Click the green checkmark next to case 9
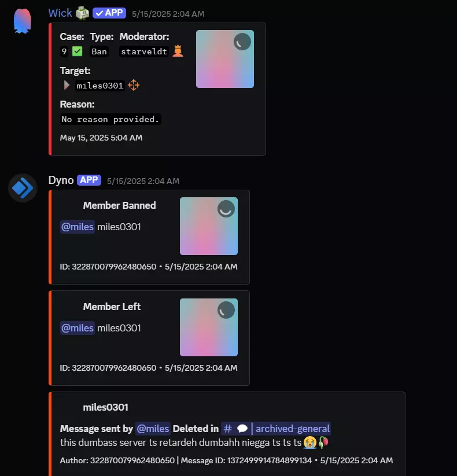457x476 pixels. [77, 51]
